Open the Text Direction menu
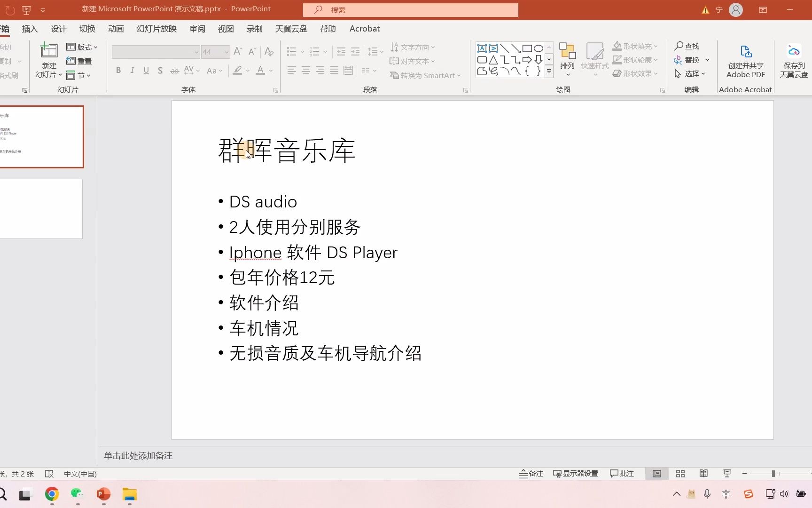Image resolution: width=812 pixels, height=508 pixels. pos(413,47)
